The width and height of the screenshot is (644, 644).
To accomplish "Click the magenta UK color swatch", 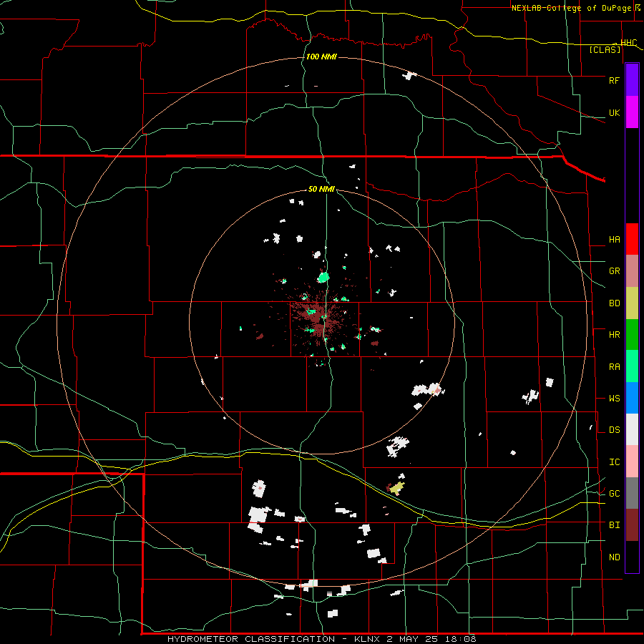I will [x=632, y=112].
